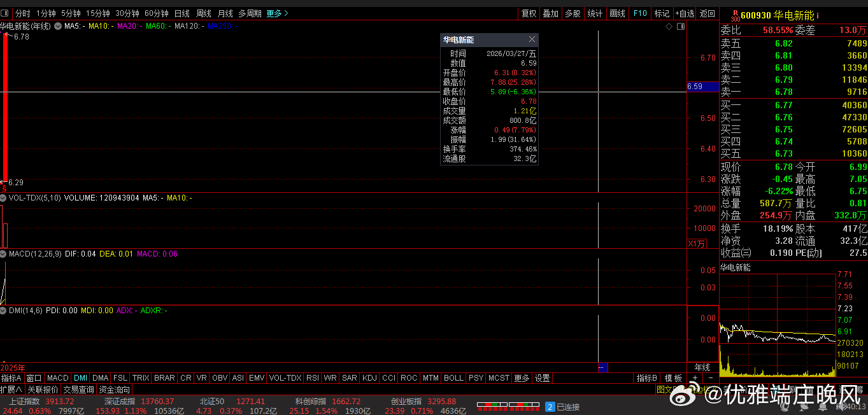868x415 pixels.
Task: Click the R300 margin badge icon
Action: 735,15
